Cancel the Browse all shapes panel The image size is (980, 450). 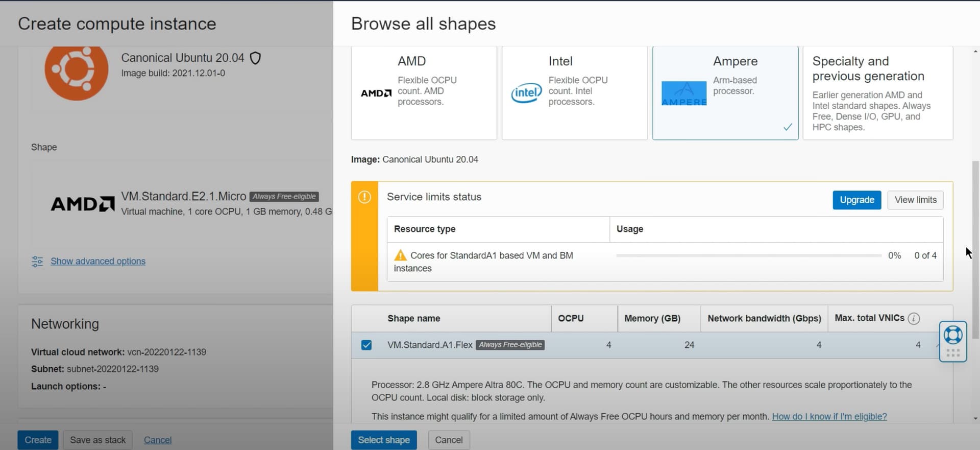click(449, 440)
